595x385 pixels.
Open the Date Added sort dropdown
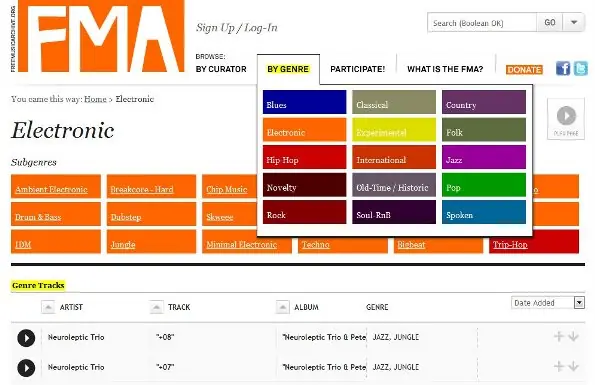(x=548, y=303)
